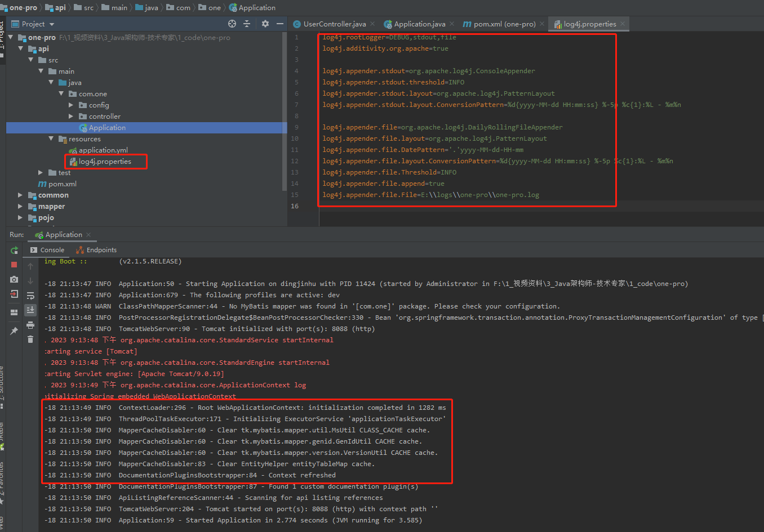Open the Endpoints tab in Run panel
The height and width of the screenshot is (532, 764).
(96, 250)
